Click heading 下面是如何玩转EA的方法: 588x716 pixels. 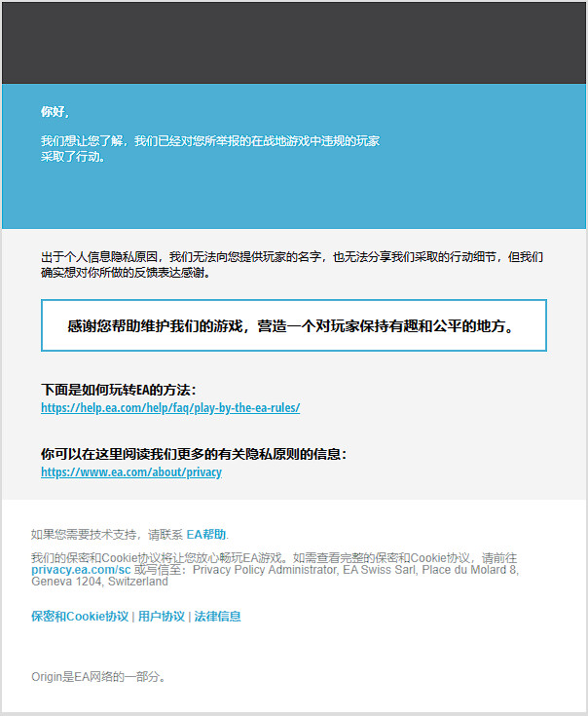119,390
